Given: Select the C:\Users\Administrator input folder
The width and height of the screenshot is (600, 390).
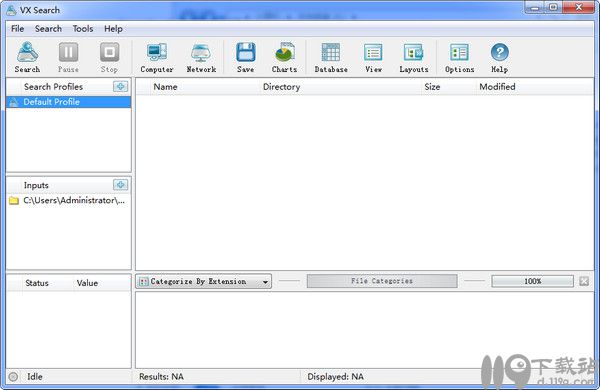Looking at the screenshot, I should 68,201.
